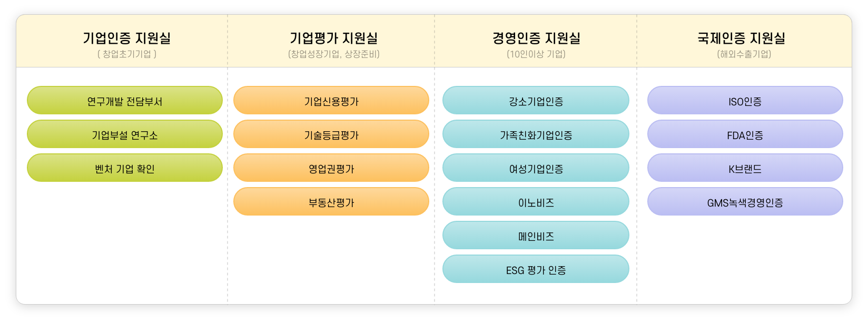The width and height of the screenshot is (868, 322).
Task: Click the 국제인증 지원실 heading
Action: click(x=741, y=38)
